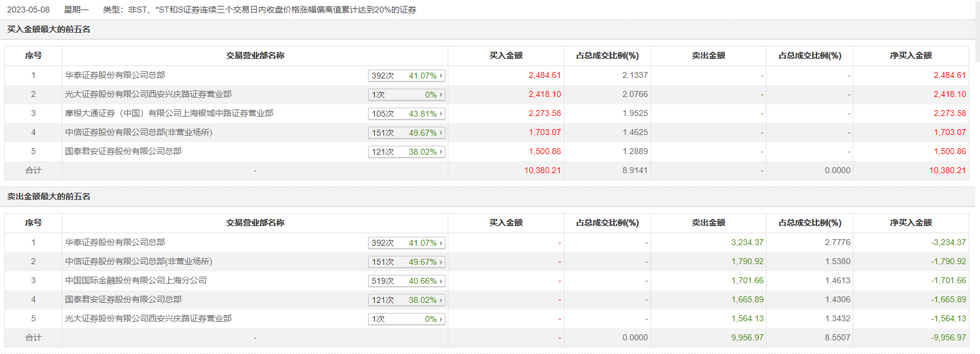Click 合计 label in the sell table
The image size is (980, 354).
(x=33, y=337)
